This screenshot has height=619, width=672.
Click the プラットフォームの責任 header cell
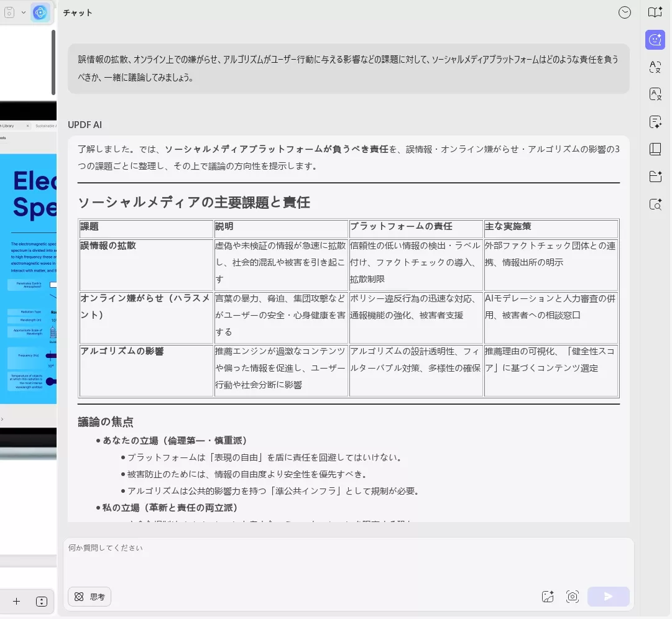pyautogui.click(x=416, y=228)
